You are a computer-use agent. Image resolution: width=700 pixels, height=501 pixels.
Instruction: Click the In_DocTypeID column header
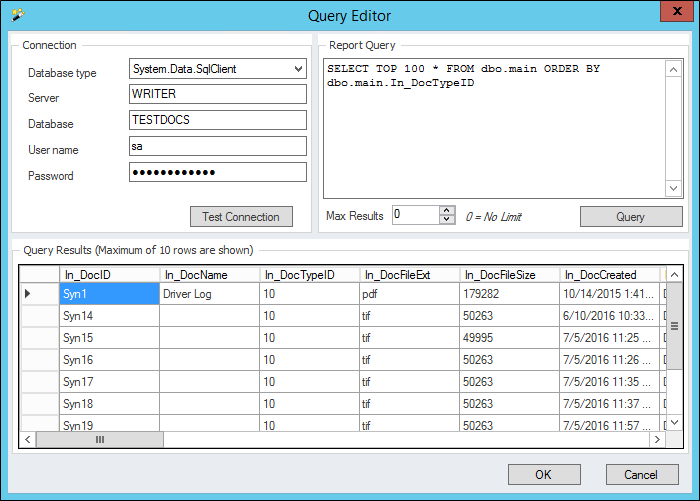[309, 275]
